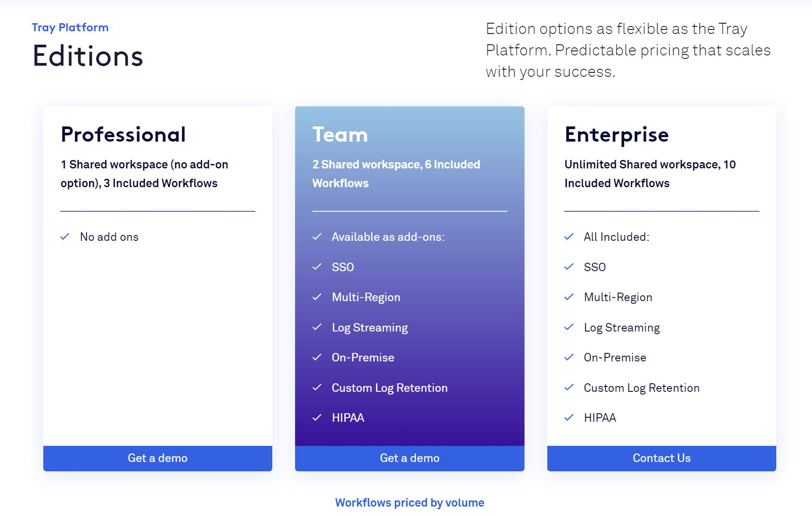Click the Edition options as flexible paragraph
Image resolution: width=812 pixels, height=516 pixels.
tap(628, 50)
